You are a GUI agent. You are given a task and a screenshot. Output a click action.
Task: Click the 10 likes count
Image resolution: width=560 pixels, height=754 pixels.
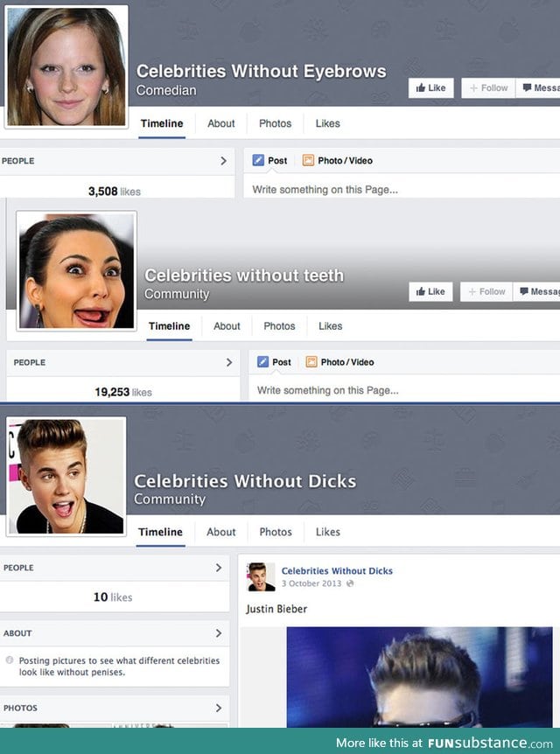tap(113, 597)
